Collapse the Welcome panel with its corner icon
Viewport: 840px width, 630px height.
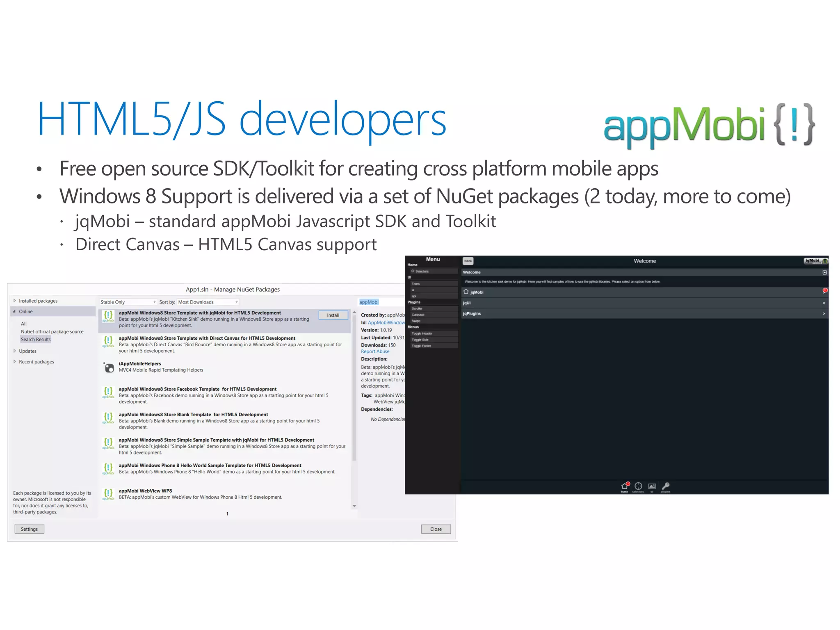[824, 272]
